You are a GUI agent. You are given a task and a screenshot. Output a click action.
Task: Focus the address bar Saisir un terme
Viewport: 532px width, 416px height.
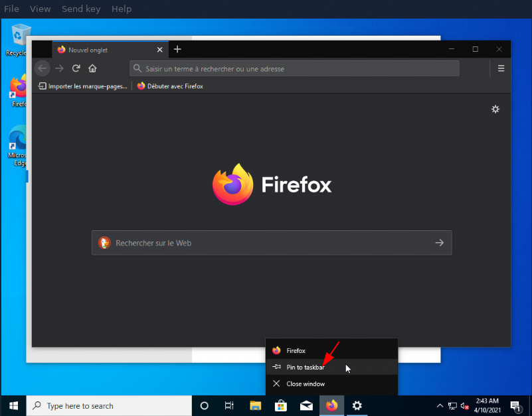[294, 68]
